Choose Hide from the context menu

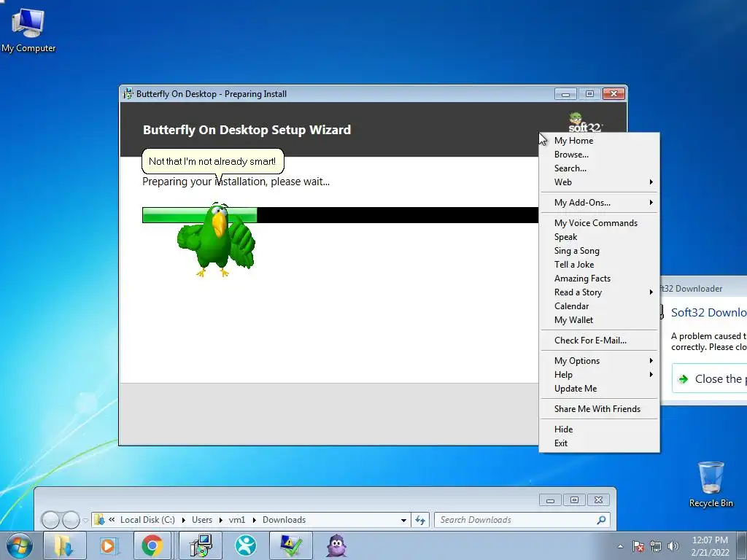click(599, 429)
